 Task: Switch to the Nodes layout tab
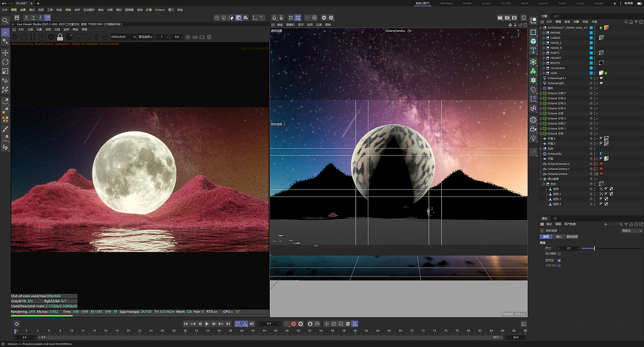coord(599,3)
